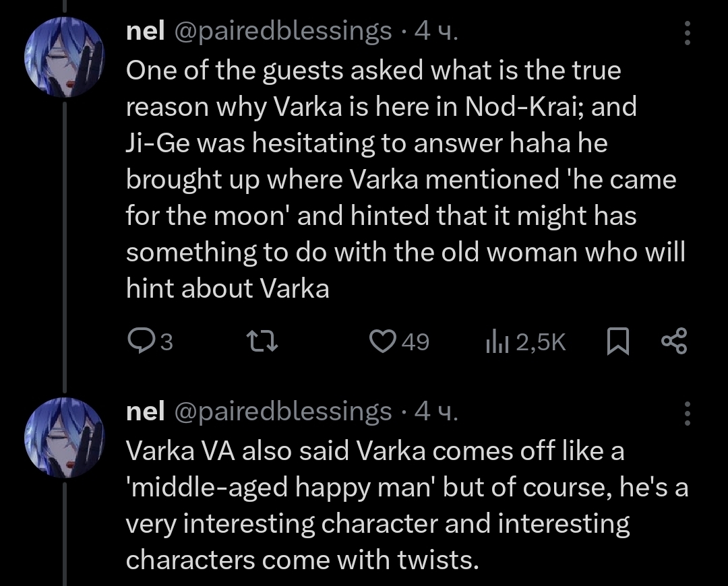Click the like count "49"
This screenshot has height=586, width=728.
(x=415, y=343)
